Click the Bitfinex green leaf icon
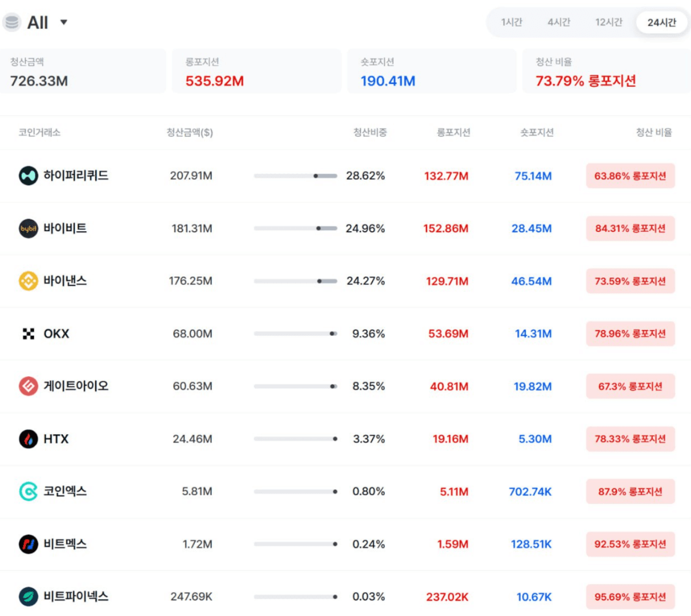Screen dimensions: 691x616 (x=28, y=597)
